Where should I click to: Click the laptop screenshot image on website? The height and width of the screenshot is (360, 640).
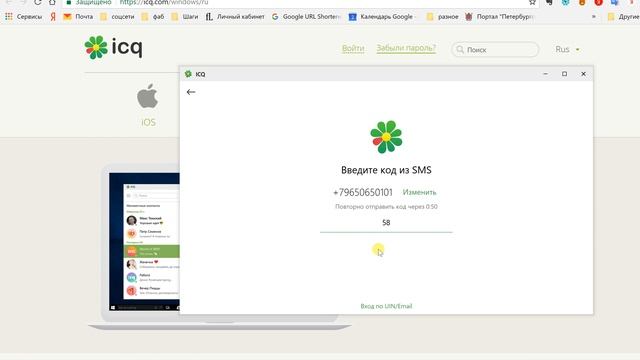point(144,242)
